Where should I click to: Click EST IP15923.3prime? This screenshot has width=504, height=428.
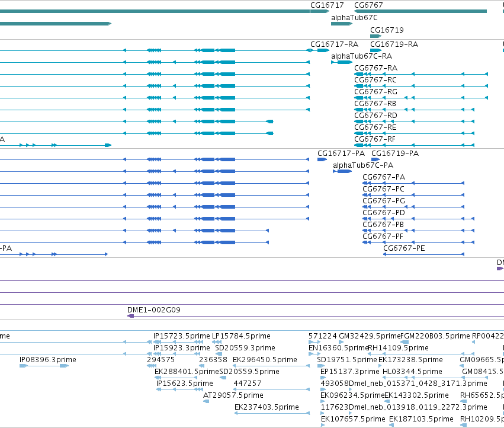(x=181, y=348)
